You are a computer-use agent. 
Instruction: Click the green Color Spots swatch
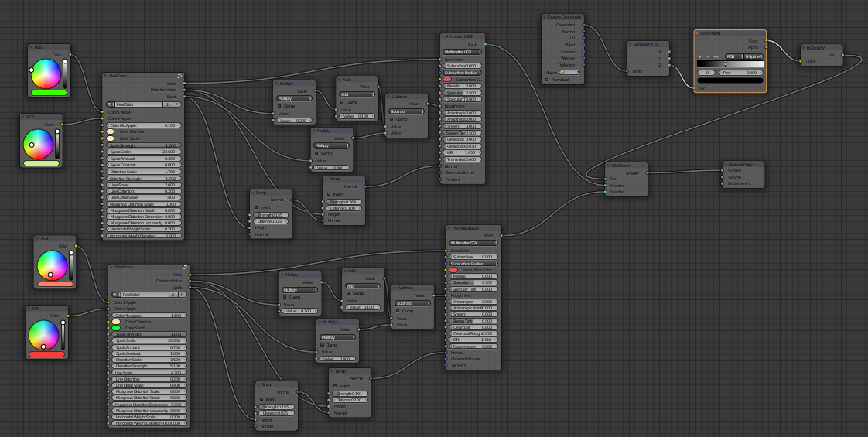pos(116,328)
